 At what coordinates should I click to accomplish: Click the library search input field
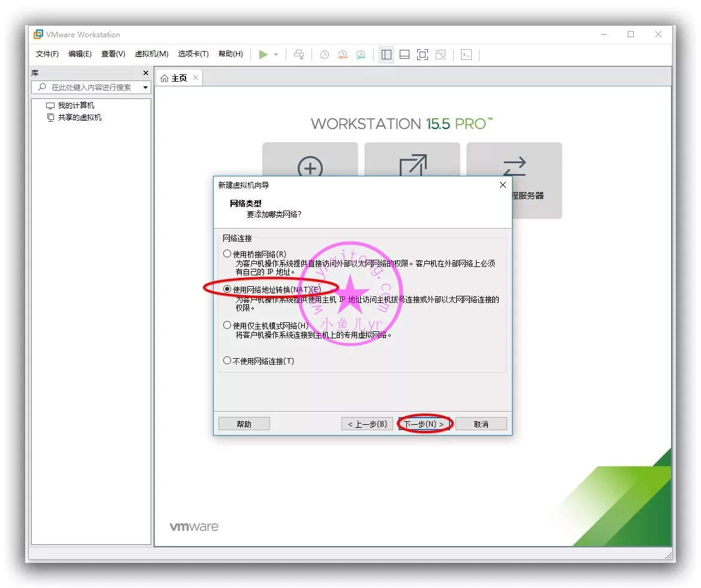tap(90, 88)
